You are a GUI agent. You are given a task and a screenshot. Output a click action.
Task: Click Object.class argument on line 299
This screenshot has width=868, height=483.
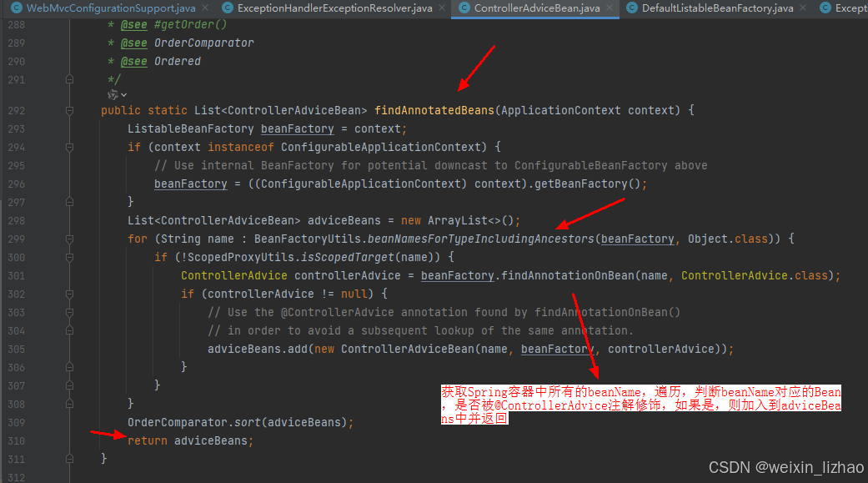pos(727,239)
